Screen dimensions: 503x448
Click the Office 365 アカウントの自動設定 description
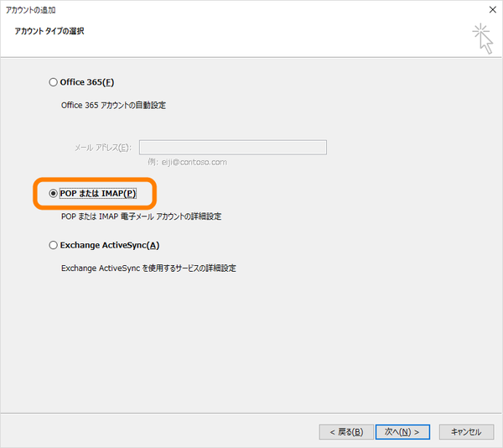click(113, 105)
